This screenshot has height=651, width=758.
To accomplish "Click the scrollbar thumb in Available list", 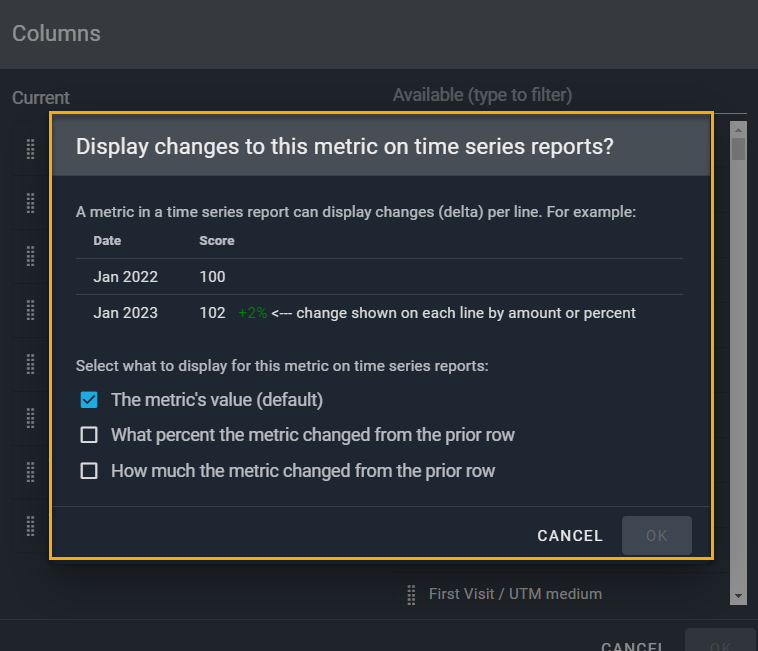I will coord(739,150).
